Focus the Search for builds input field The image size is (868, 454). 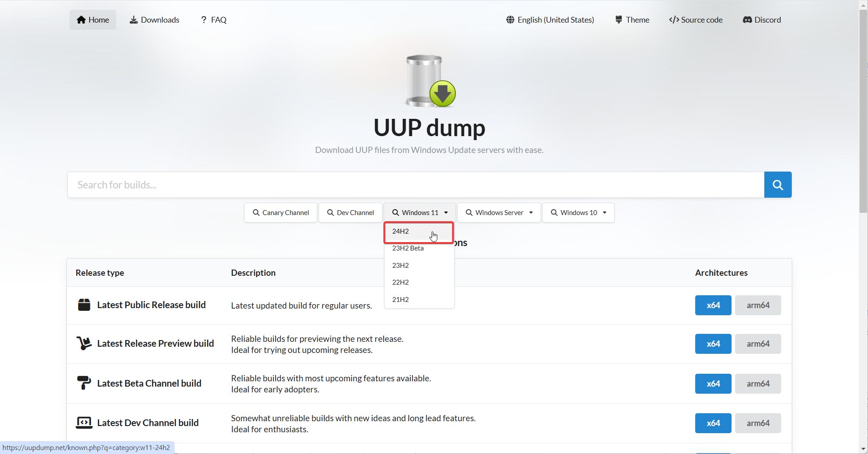click(416, 185)
